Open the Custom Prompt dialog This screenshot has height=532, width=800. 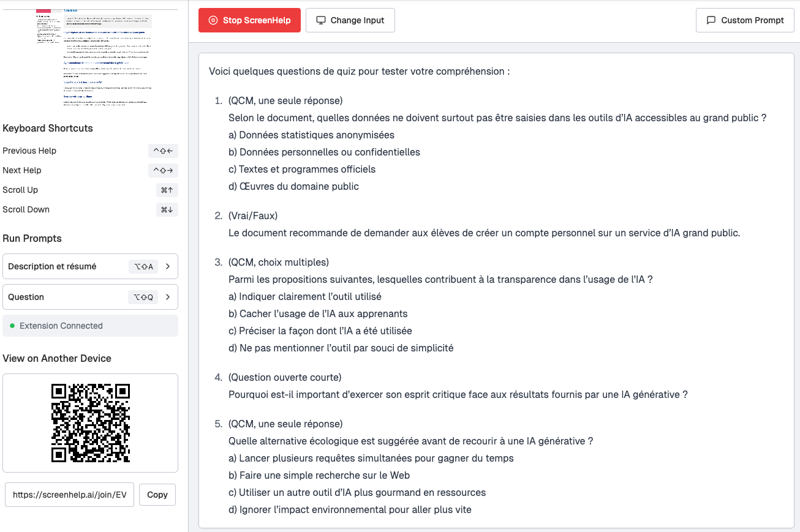[745, 20]
